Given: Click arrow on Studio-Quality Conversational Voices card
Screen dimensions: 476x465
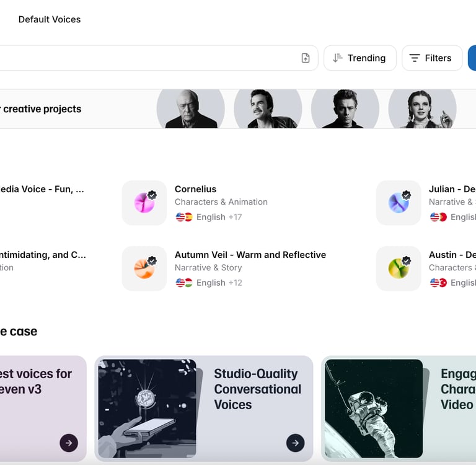Looking at the screenshot, I should click(x=295, y=443).
